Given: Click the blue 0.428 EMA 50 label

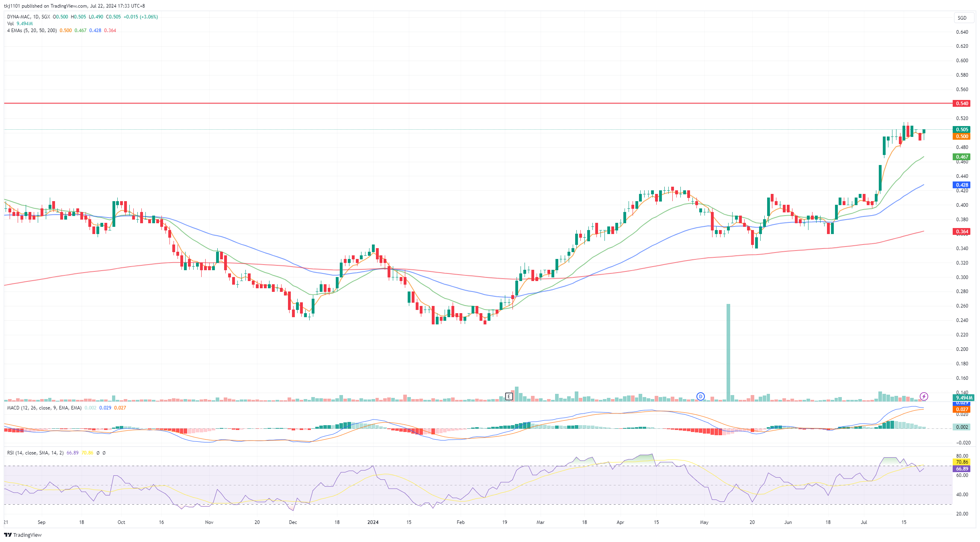Looking at the screenshot, I should [x=962, y=185].
